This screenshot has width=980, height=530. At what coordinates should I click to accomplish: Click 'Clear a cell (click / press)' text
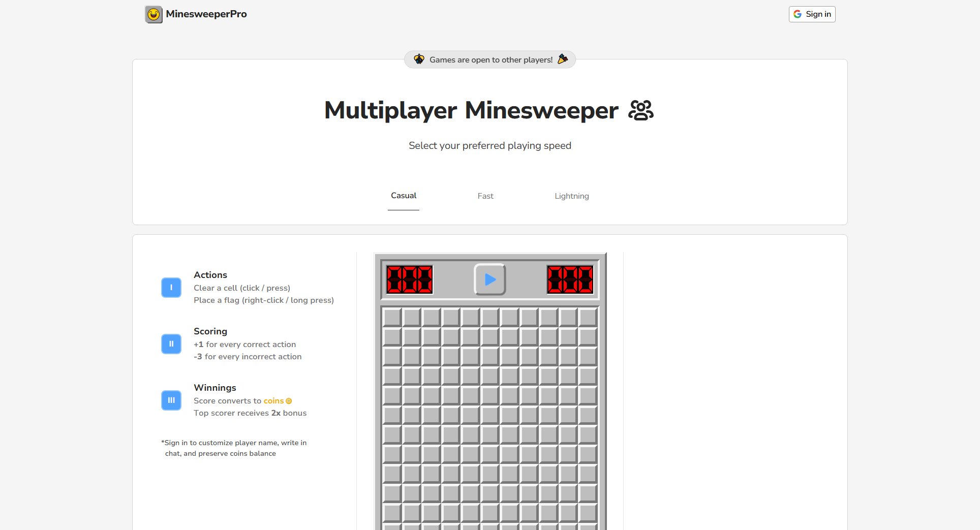pyautogui.click(x=242, y=288)
